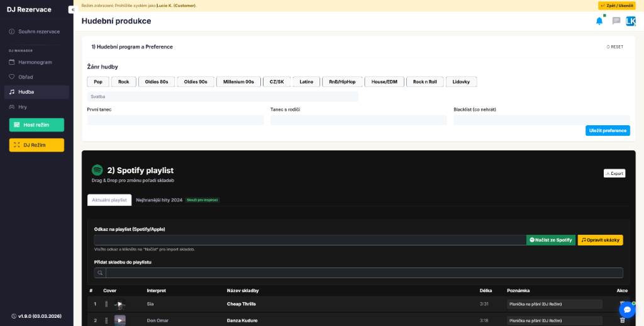Click the Spotify logo icon
This screenshot has height=326, width=644.
(x=97, y=170)
